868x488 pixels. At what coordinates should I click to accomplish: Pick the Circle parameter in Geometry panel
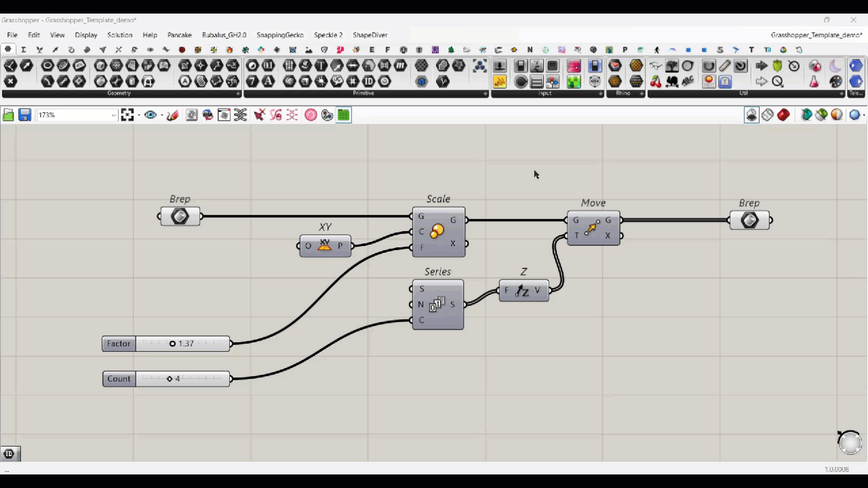(47, 66)
